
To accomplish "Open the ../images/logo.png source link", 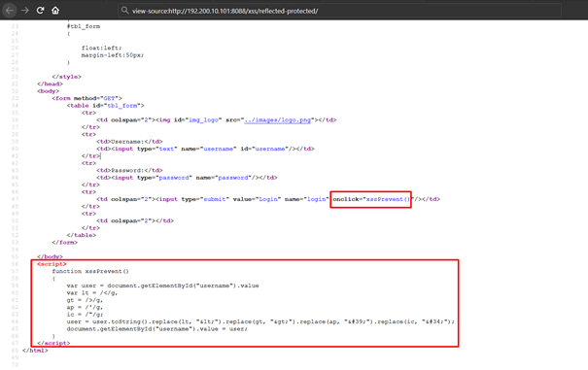I will click(x=278, y=120).
